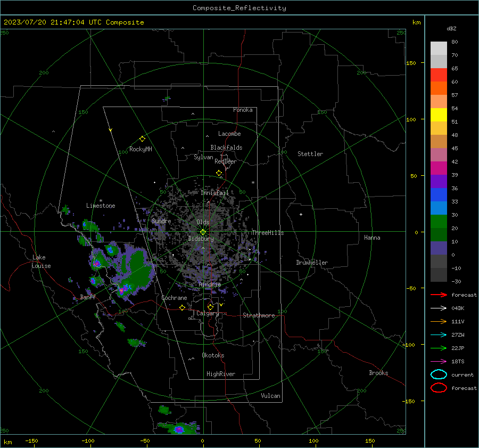Click the RedDeer city label
479x448 pixels.
[x=226, y=161]
